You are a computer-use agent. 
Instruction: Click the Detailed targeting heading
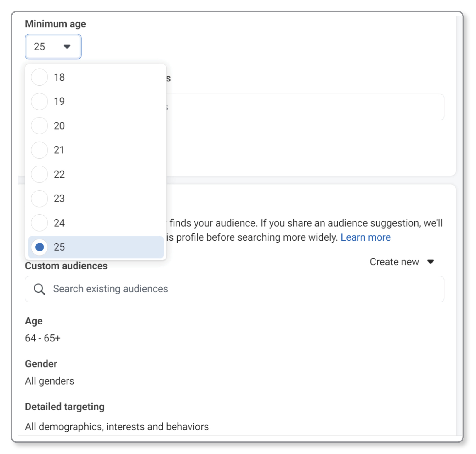pos(65,407)
